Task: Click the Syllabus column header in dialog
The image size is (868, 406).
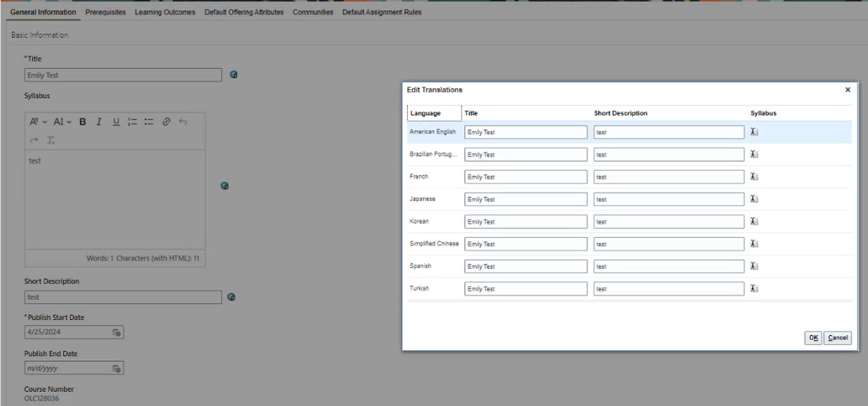Action: pos(764,113)
